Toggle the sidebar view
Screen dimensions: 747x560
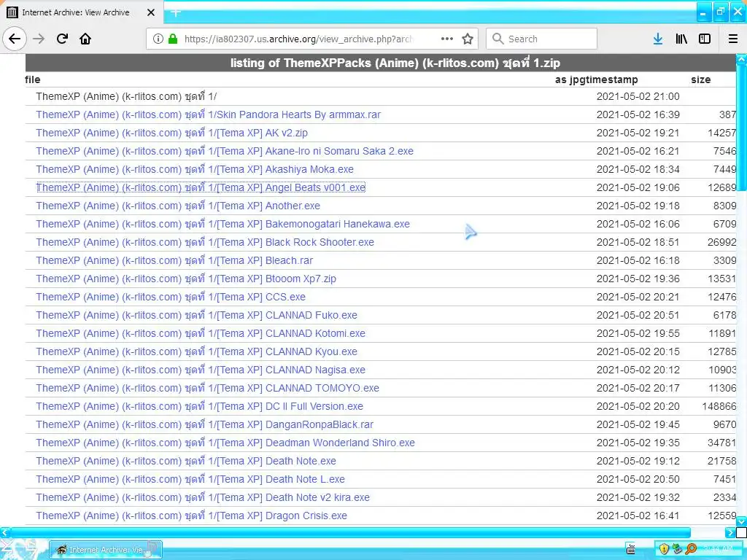705,39
